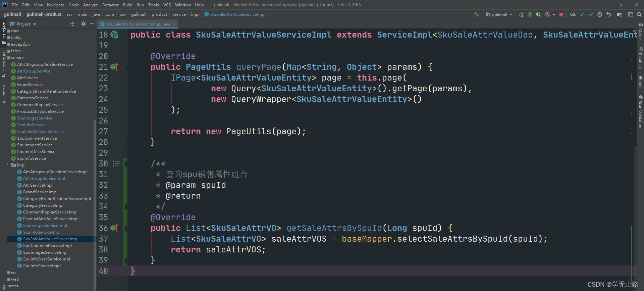Open the gulimall run configuration dropdown
The image size is (644, 291).
tap(499, 14)
